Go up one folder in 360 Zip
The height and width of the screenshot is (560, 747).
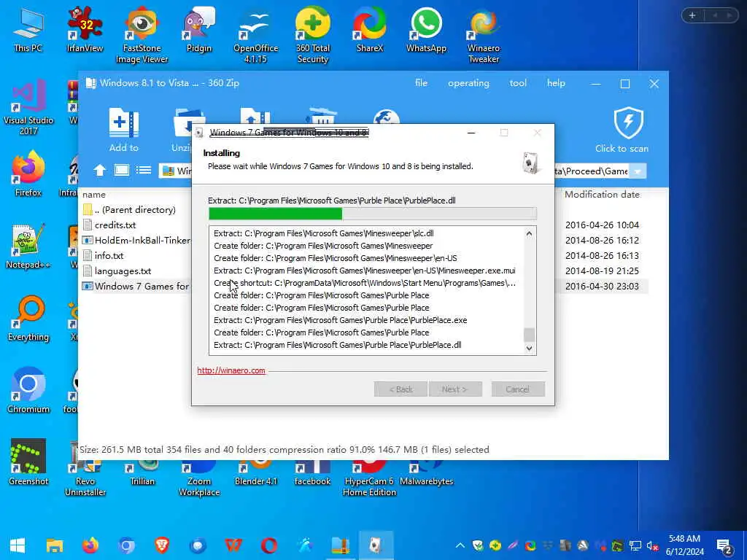(x=99, y=171)
